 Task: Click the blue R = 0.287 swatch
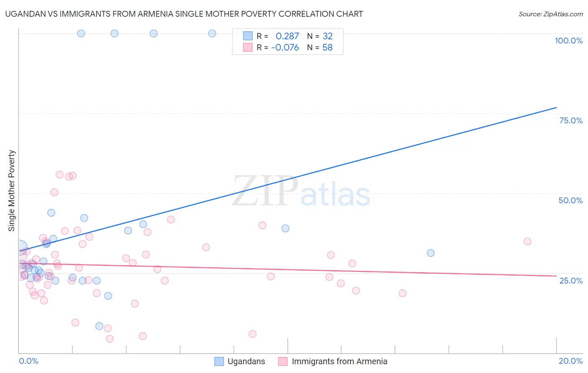248,36
